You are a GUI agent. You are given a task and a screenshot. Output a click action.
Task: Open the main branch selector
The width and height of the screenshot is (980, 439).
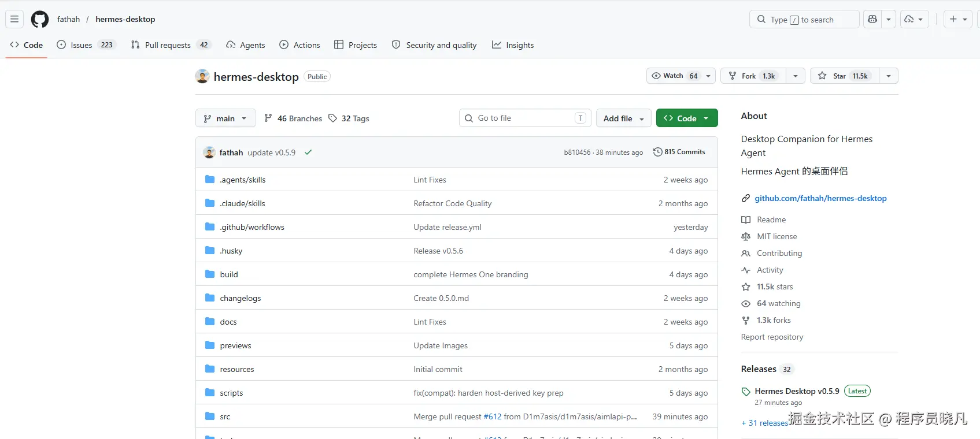(x=225, y=118)
